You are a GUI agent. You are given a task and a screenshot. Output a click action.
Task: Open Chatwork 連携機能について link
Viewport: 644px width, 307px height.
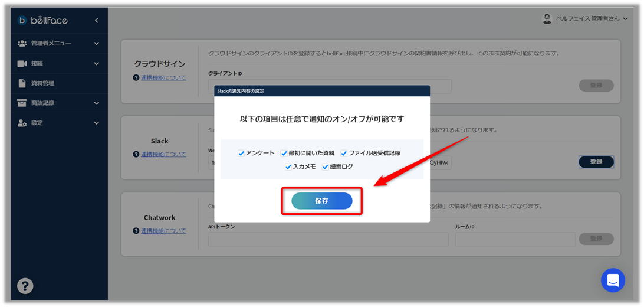pos(163,231)
